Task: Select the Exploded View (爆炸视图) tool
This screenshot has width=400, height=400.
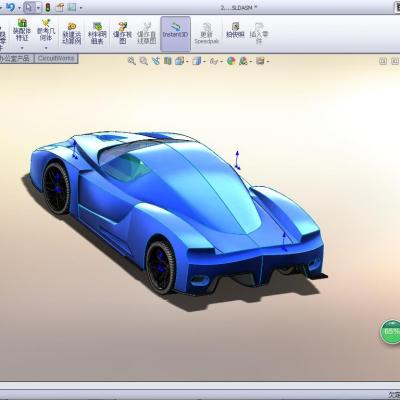Action: [122, 33]
